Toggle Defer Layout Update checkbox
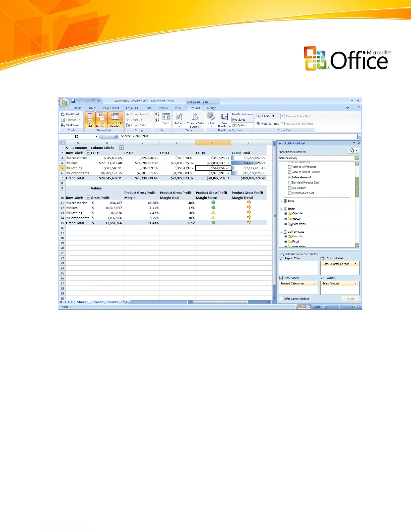 (280, 299)
